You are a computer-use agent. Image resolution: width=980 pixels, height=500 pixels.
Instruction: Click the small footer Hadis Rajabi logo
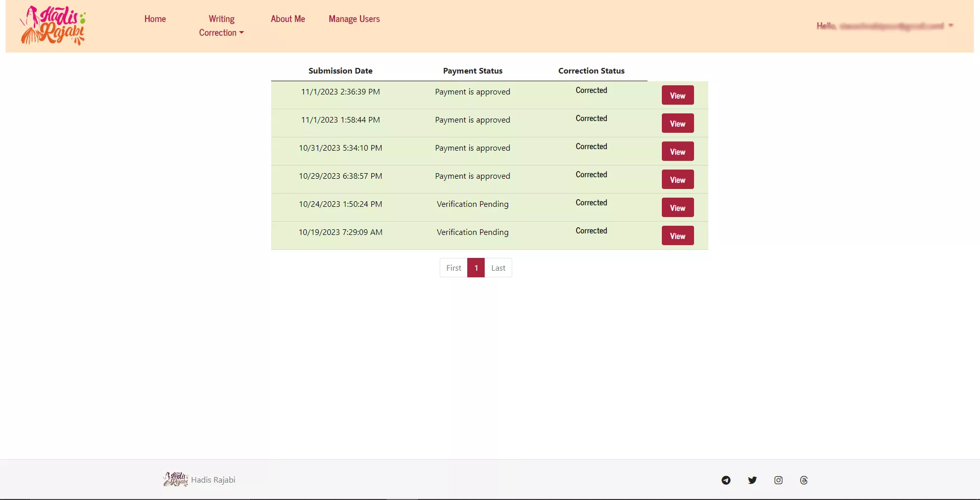point(176,480)
